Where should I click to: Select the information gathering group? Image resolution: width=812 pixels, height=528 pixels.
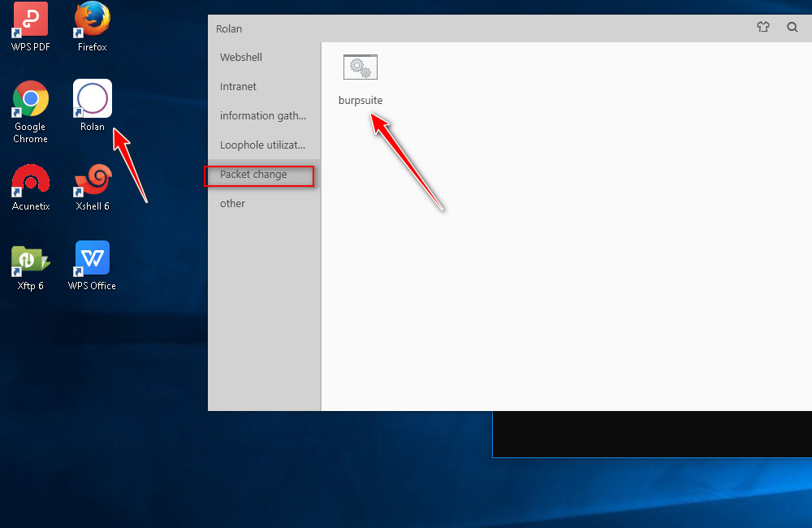[x=263, y=116]
